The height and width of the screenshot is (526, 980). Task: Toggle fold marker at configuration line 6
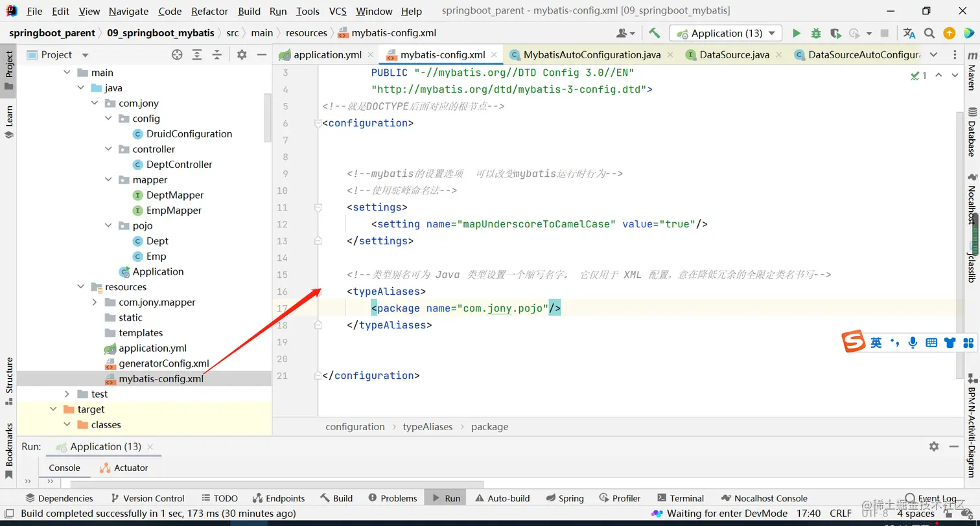(318, 123)
